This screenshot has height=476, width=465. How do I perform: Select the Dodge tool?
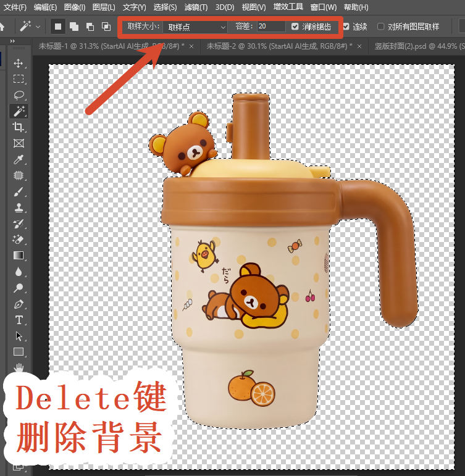pos(19,288)
